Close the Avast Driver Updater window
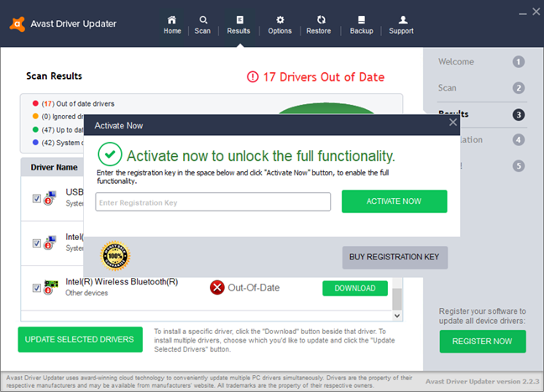This screenshot has height=392, width=544. point(536,12)
